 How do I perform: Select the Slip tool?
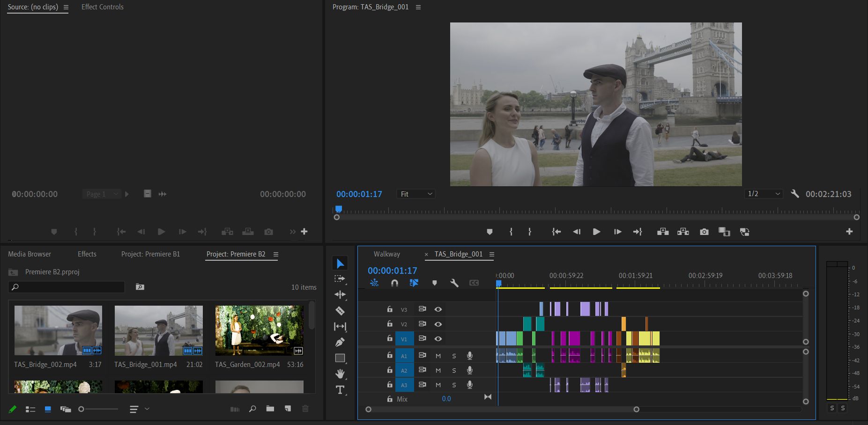click(x=340, y=326)
